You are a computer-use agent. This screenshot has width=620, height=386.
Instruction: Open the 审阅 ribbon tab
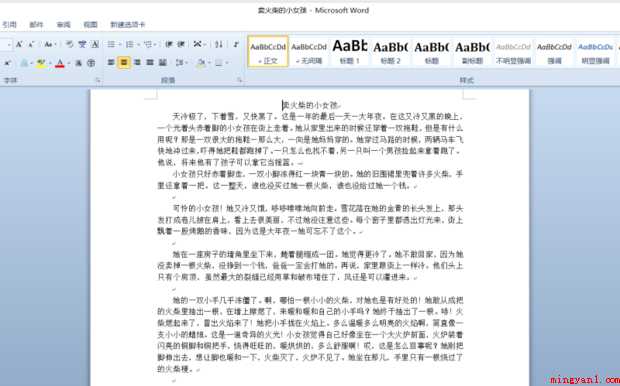63,25
